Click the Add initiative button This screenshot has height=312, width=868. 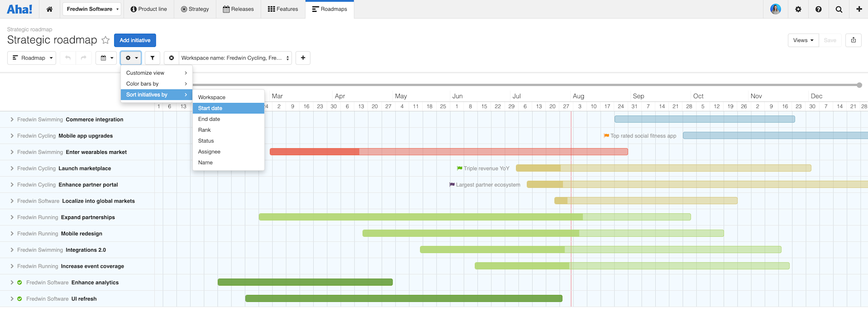135,40
